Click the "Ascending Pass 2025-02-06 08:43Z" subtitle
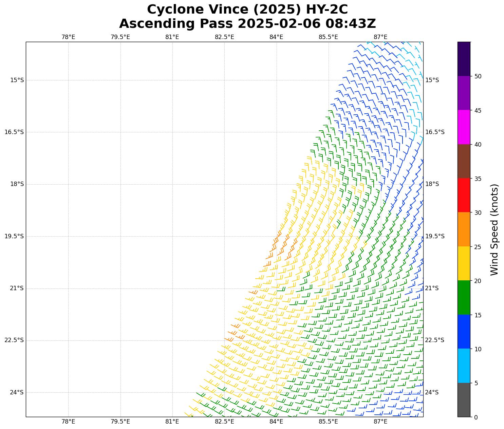Image resolution: width=504 pixels, height=429 pixels. [247, 24]
